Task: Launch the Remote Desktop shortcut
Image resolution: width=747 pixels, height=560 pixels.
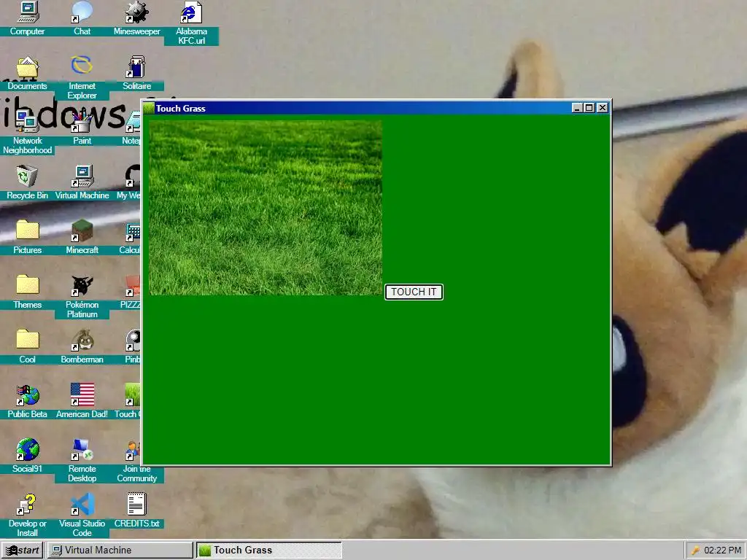Action: (82, 461)
